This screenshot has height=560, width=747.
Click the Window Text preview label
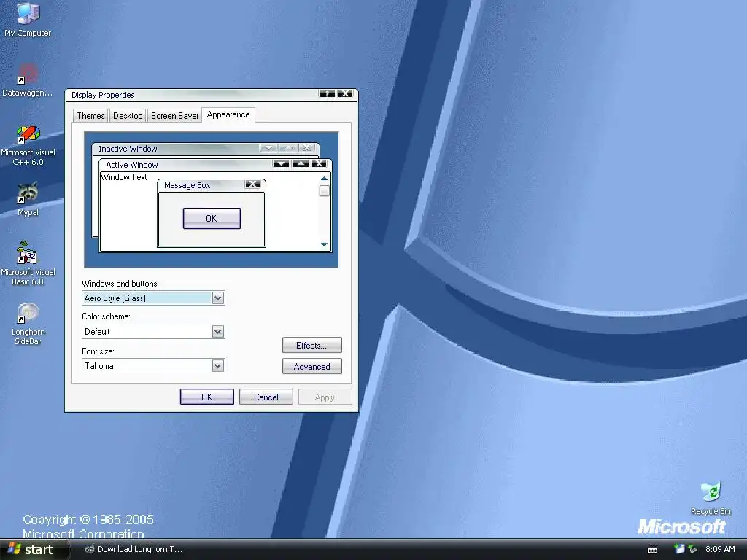pyautogui.click(x=124, y=177)
